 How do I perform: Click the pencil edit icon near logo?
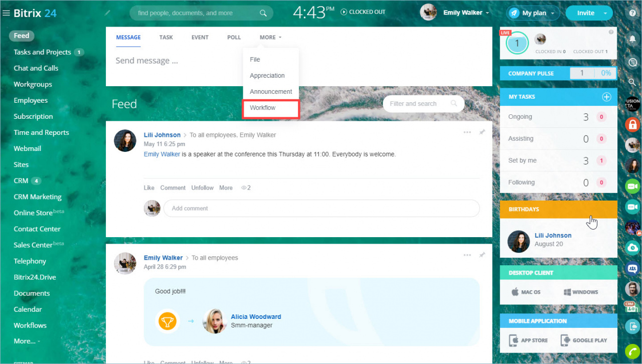(107, 13)
